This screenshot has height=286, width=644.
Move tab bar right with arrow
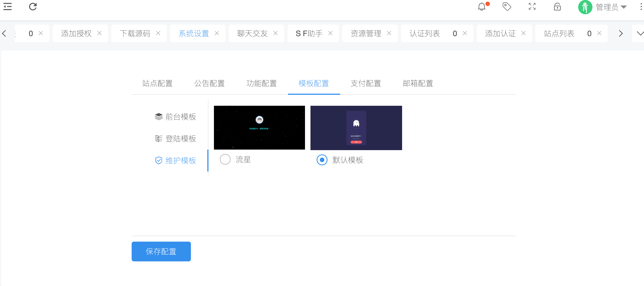tap(621, 33)
